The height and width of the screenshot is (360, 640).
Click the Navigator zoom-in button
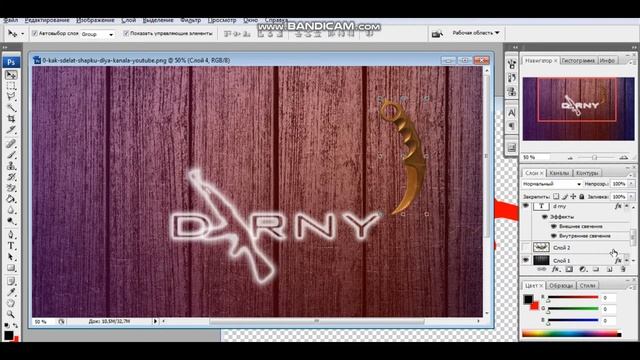coord(623,158)
